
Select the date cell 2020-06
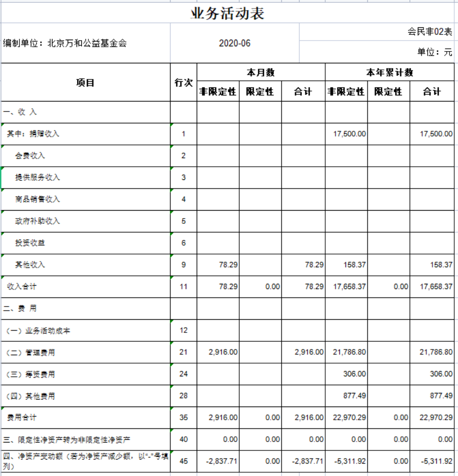click(234, 43)
